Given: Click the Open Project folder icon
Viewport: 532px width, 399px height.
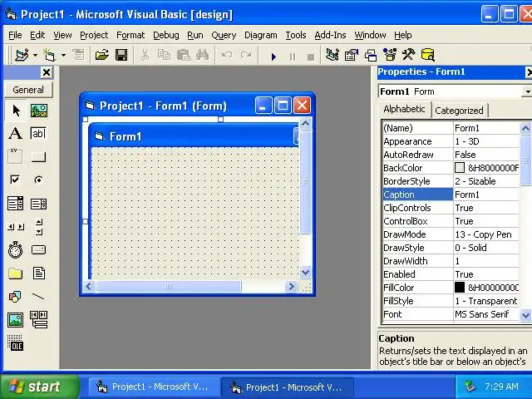Looking at the screenshot, I should [x=101, y=55].
